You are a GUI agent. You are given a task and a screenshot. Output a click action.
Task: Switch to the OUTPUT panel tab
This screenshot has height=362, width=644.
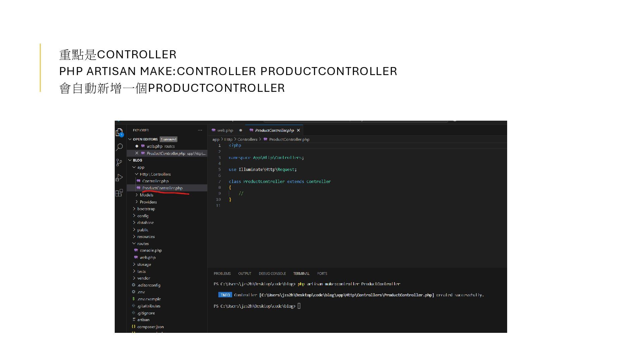point(245,274)
